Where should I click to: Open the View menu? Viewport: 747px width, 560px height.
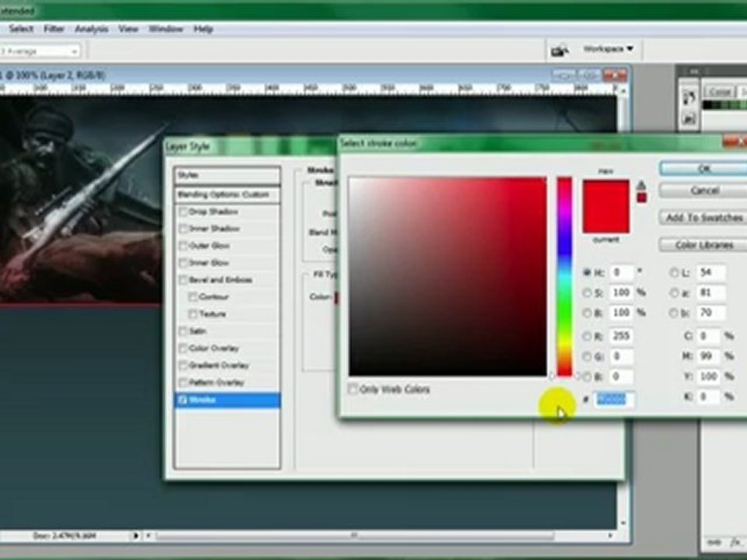pyautogui.click(x=128, y=29)
